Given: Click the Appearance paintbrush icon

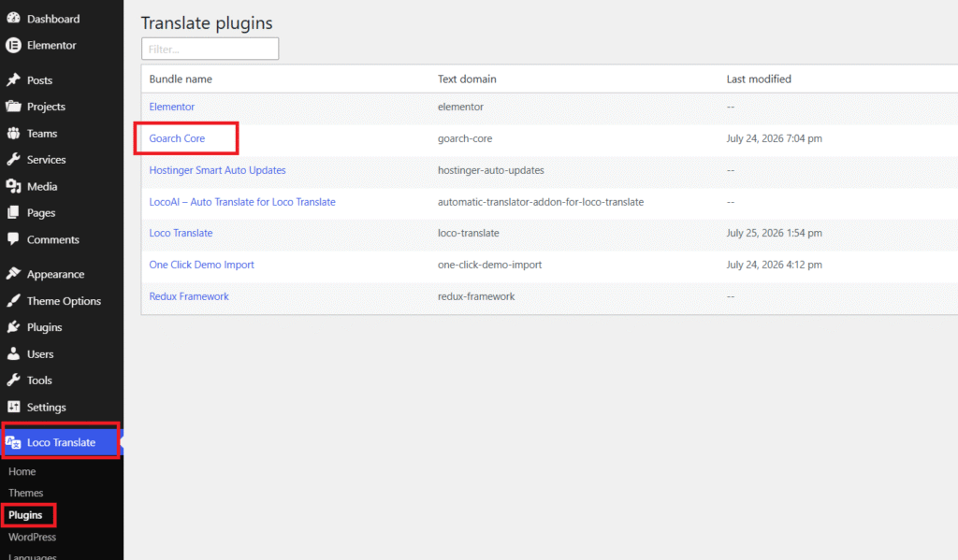Looking at the screenshot, I should coord(13,274).
